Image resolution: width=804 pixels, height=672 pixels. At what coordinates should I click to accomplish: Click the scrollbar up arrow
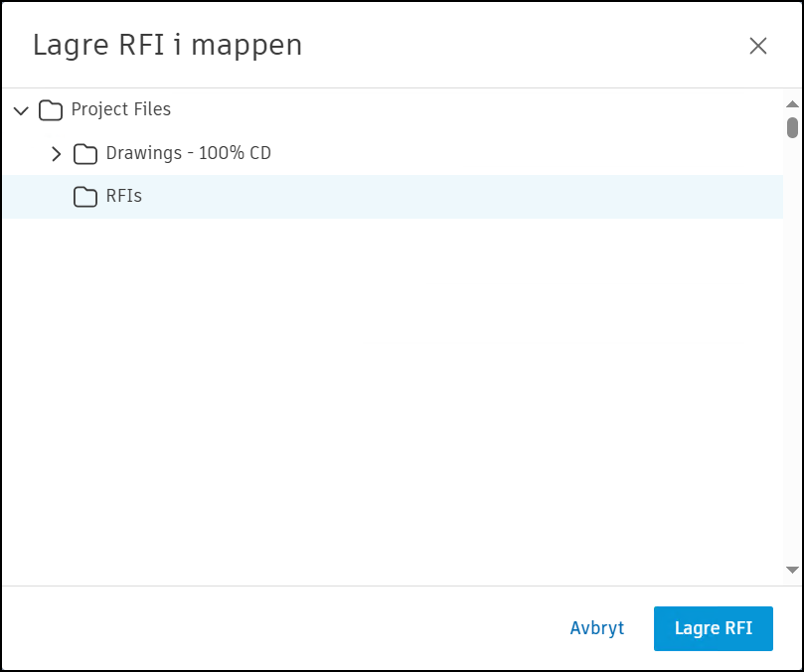(x=792, y=104)
